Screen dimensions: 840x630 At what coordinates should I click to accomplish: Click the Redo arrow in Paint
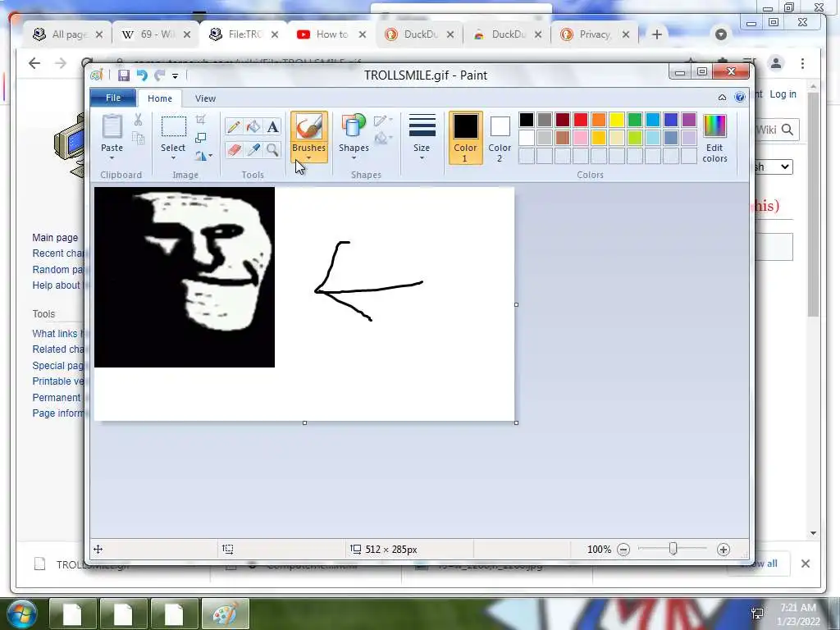click(x=159, y=75)
